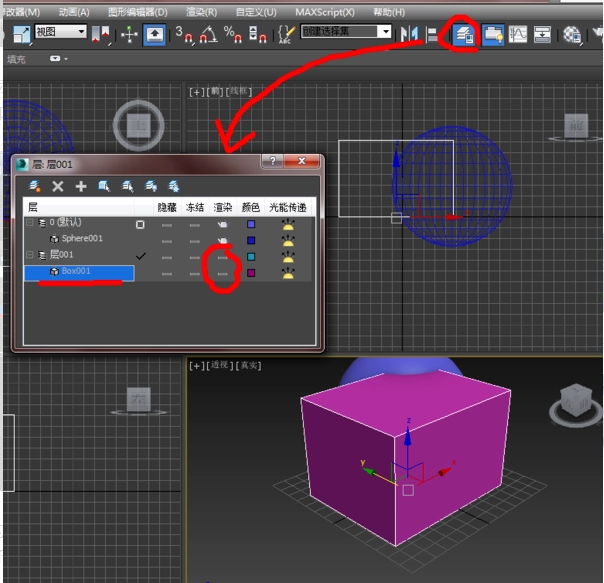Open the 创建选择集 dropdown arrow

[385, 32]
